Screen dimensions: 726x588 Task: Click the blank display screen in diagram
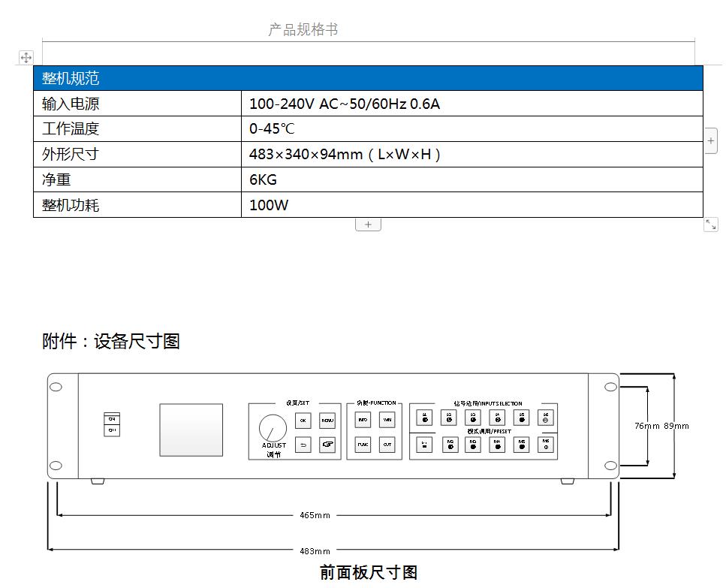191,430
